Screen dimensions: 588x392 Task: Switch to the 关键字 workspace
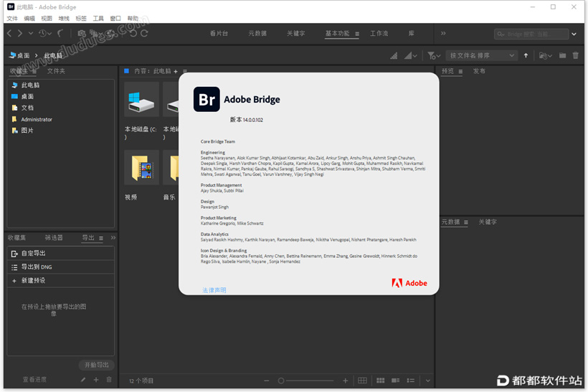coord(296,34)
